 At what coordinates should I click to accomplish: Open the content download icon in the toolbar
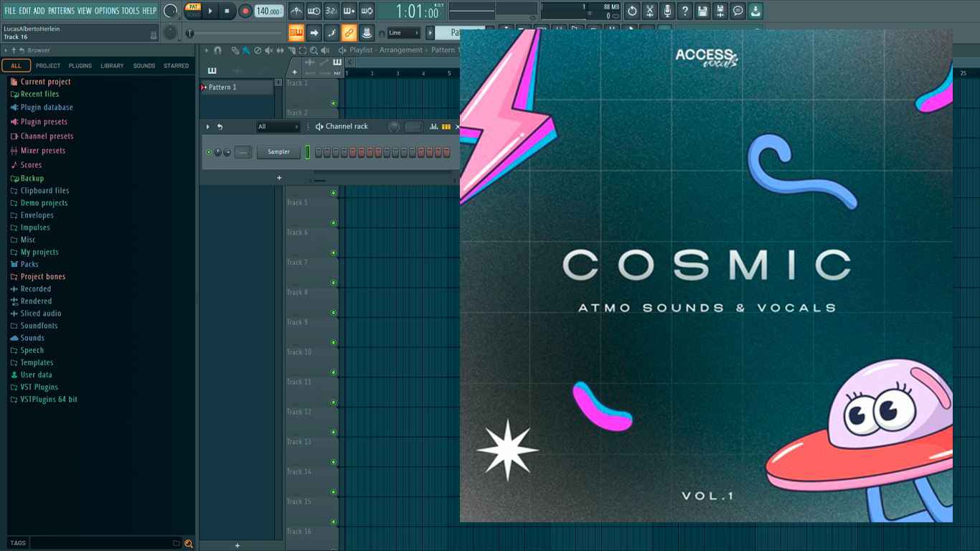(x=755, y=11)
